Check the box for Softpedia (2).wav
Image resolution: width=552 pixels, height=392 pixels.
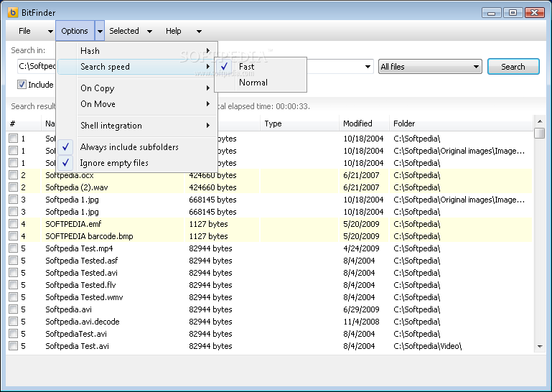tap(14, 187)
